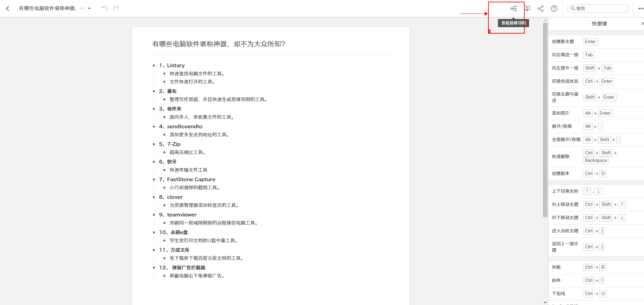The height and width of the screenshot is (305, 644).
Task: Open the mind map view icon
Action: (x=514, y=8)
